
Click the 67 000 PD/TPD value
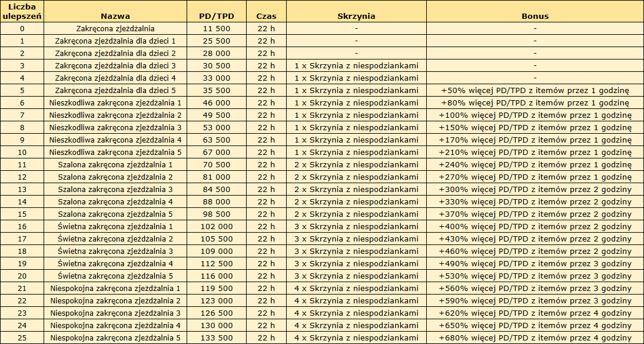217,152
